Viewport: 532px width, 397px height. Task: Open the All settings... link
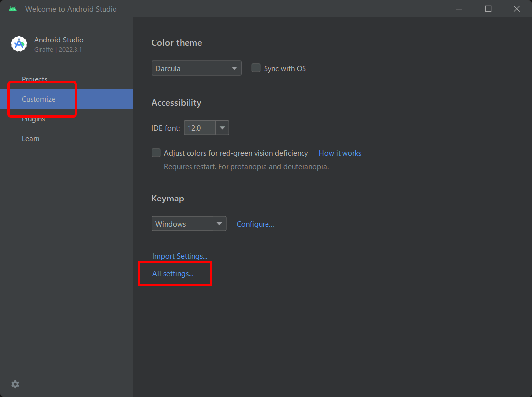pyautogui.click(x=173, y=274)
